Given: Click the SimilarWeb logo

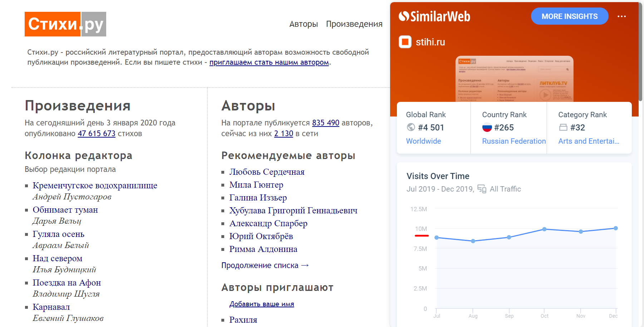Looking at the screenshot, I should click(434, 16).
